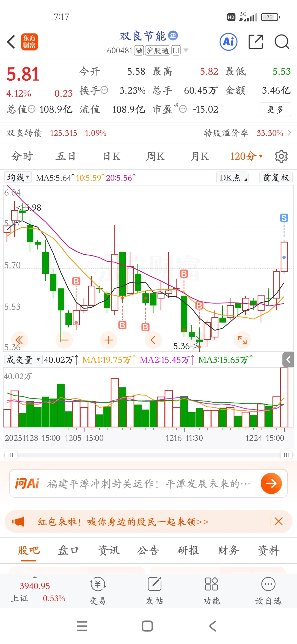Tap the fullscreen expand chart button
The image size is (297, 644).
242,340
